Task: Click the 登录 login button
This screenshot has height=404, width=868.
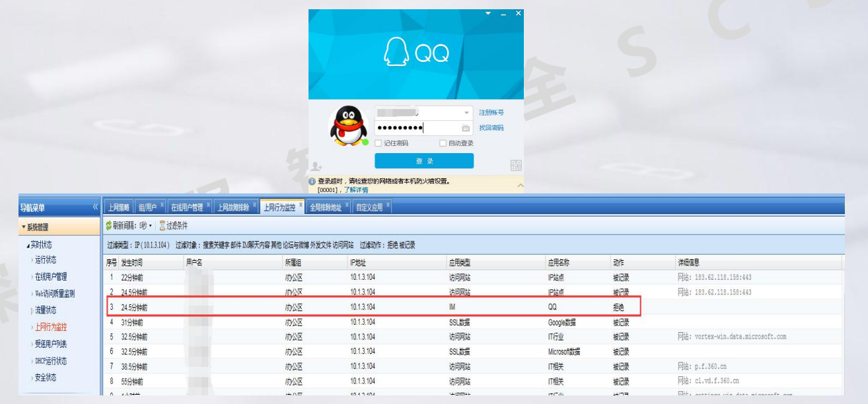Action: point(424,161)
